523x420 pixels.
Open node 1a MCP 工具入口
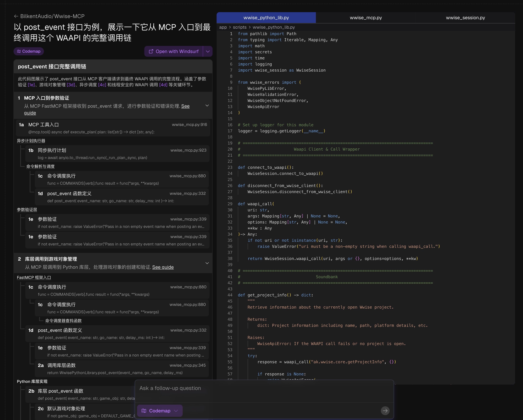[x=113, y=128]
